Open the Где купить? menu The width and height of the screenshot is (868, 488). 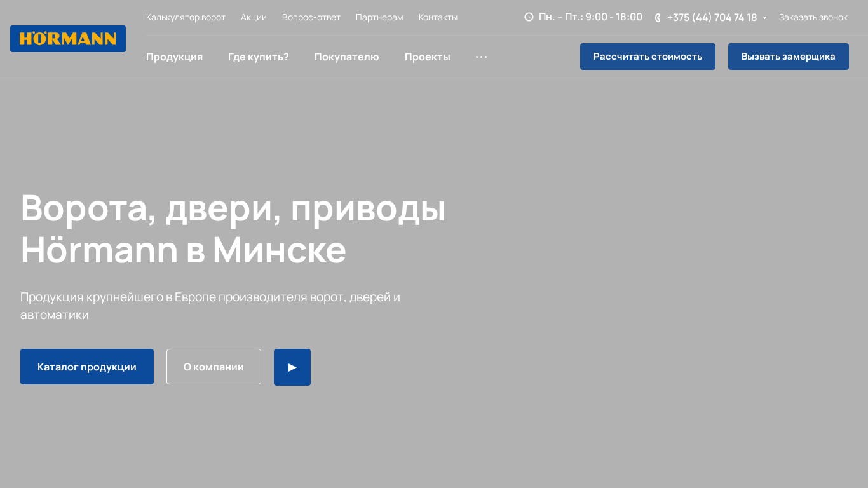pos(259,57)
